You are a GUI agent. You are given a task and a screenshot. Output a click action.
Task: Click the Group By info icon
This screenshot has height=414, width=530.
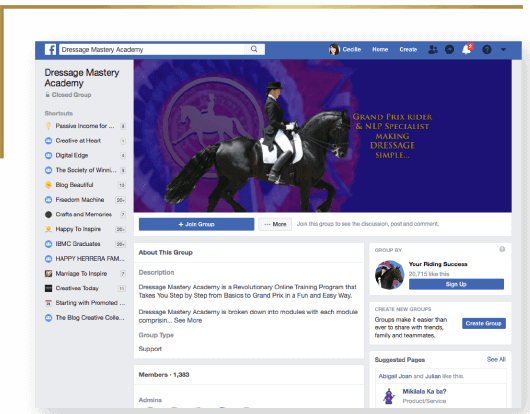[502, 249]
